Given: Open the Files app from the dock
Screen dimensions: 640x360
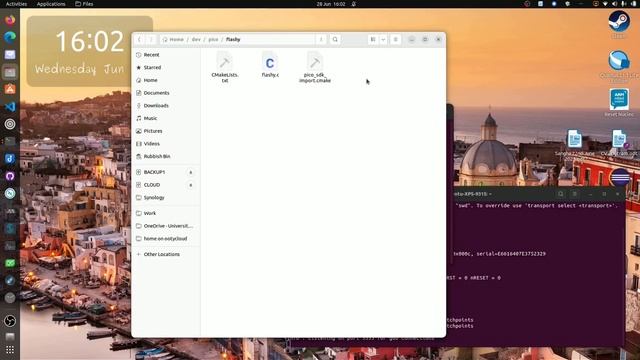Looking at the screenshot, I should coord(10,72).
